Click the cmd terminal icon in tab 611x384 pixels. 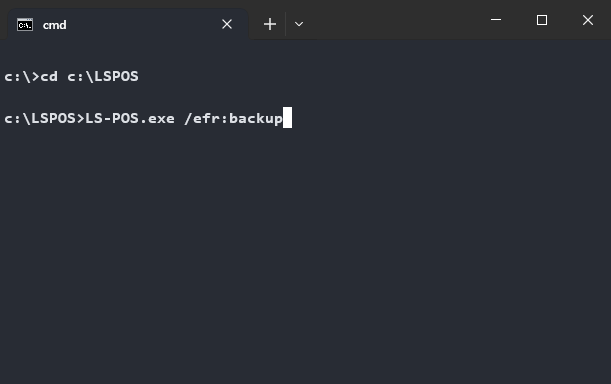[25, 25]
